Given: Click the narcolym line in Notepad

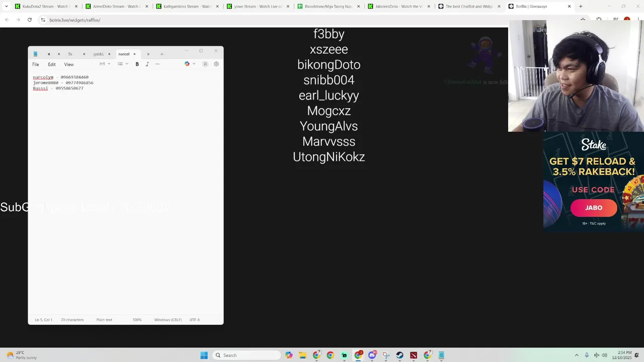Looking at the screenshot, I should click(x=60, y=77).
